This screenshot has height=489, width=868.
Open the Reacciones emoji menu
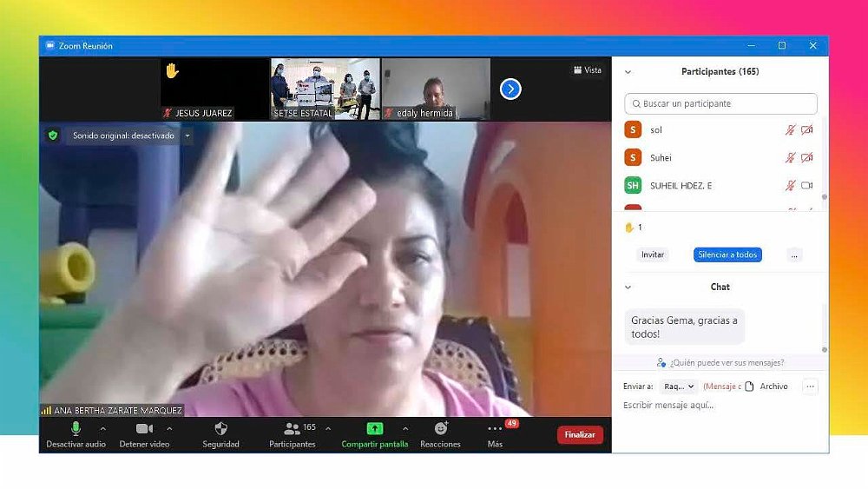440,429
